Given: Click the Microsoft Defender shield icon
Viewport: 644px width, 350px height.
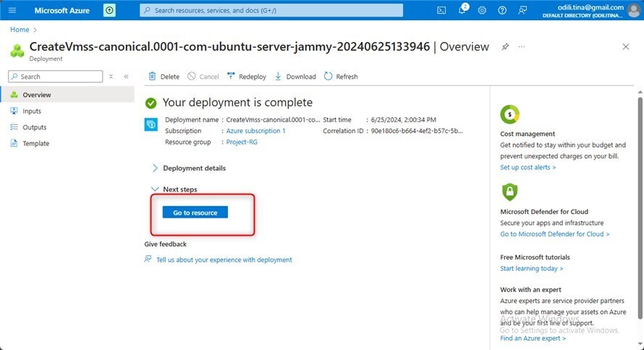Looking at the screenshot, I should pos(509,192).
